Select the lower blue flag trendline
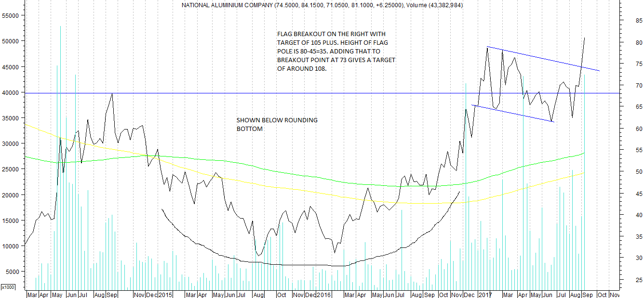This screenshot has height=298, width=644. tap(513, 113)
